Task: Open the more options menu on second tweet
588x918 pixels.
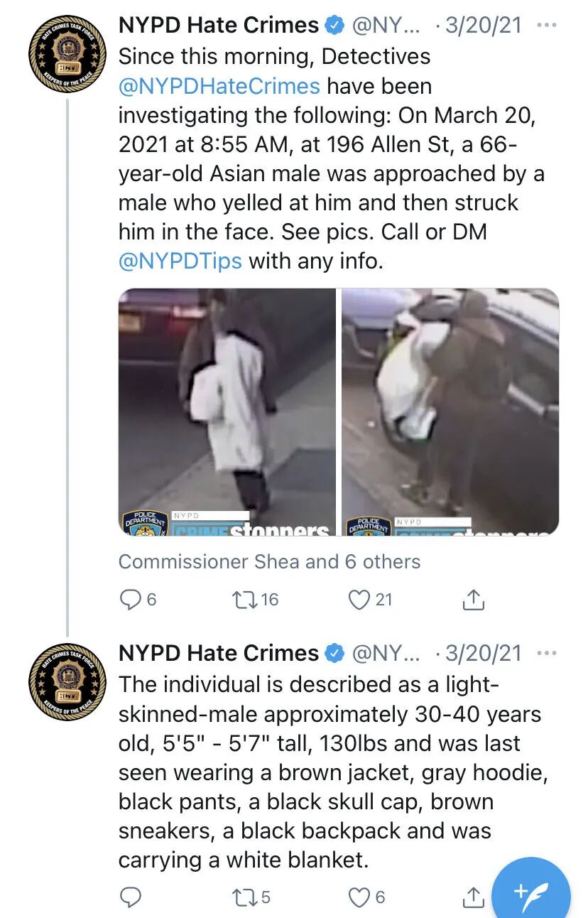Action: (547, 653)
